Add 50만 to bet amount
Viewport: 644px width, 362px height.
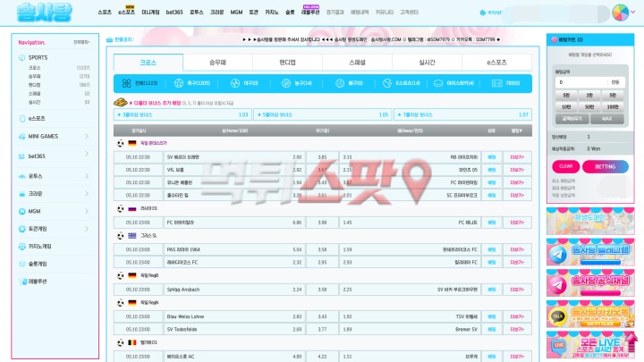(589, 106)
